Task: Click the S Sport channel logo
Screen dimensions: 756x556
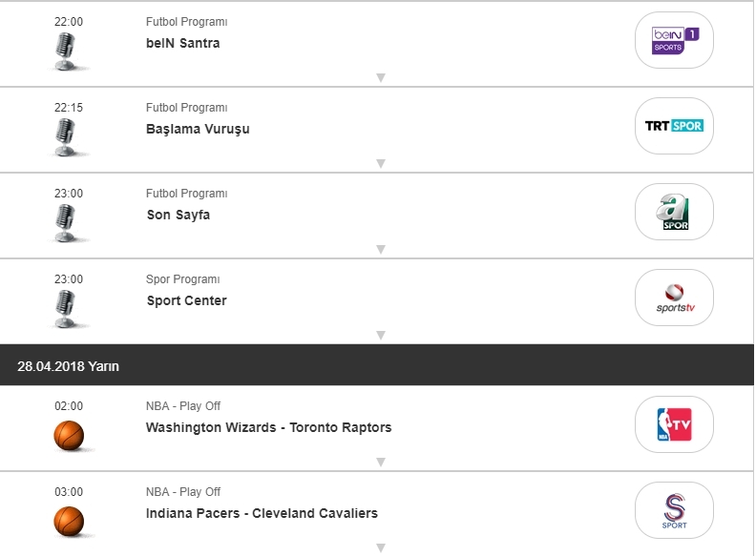Action: (675, 510)
